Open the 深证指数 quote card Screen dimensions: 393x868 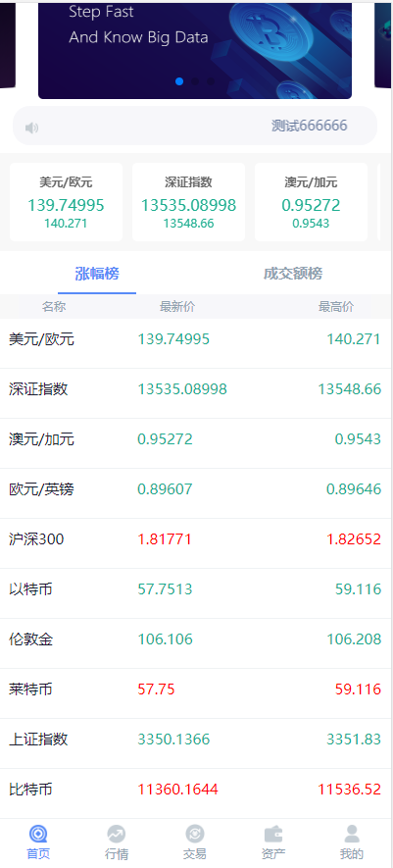click(x=188, y=202)
